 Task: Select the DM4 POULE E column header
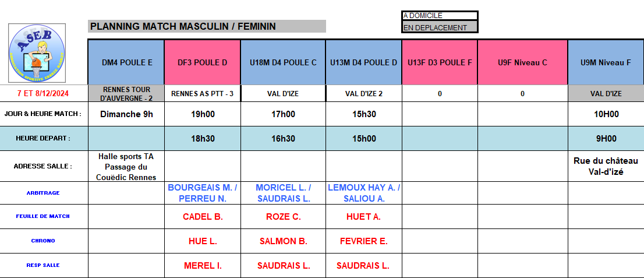coord(126,62)
